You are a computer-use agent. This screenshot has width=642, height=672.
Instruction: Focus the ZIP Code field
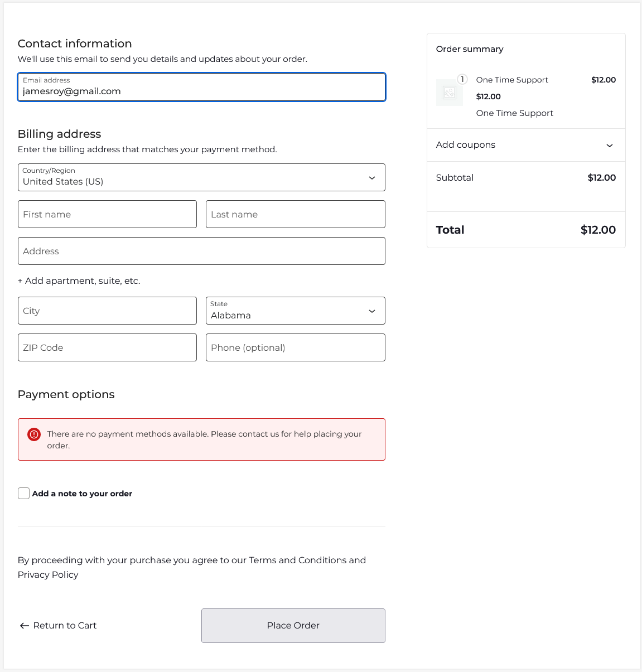107,347
